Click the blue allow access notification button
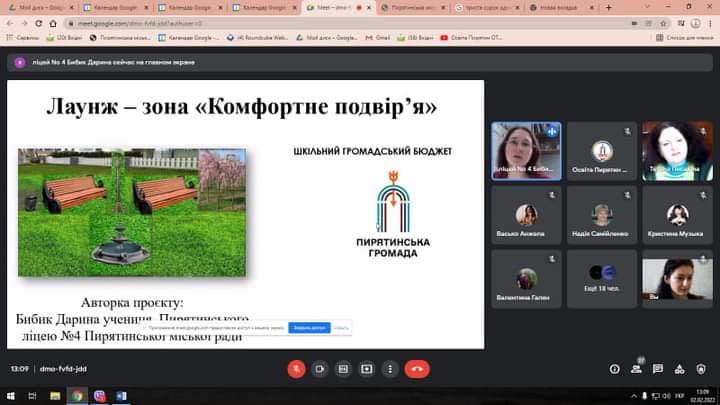This screenshot has height=405, width=720. (308, 327)
